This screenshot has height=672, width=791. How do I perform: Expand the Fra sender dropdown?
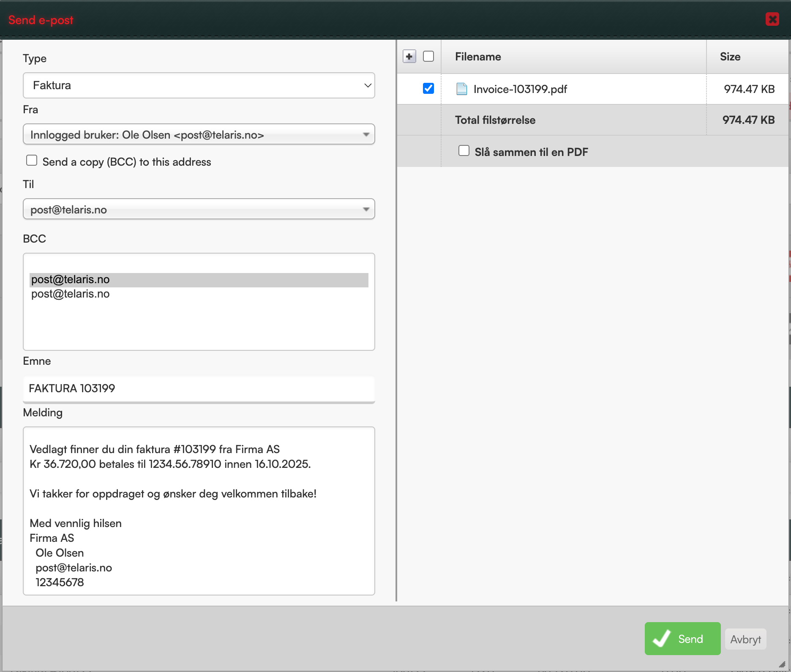[199, 134]
